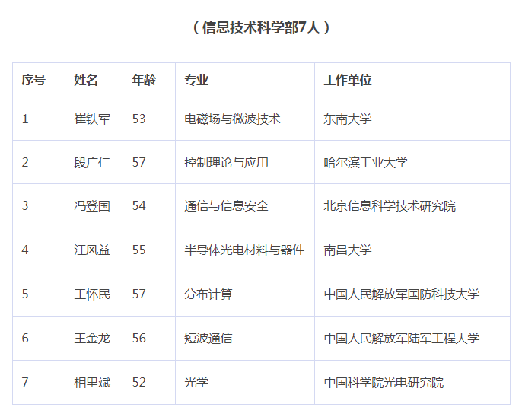Click the age cell 54
522x420 pixels.
tap(138, 206)
